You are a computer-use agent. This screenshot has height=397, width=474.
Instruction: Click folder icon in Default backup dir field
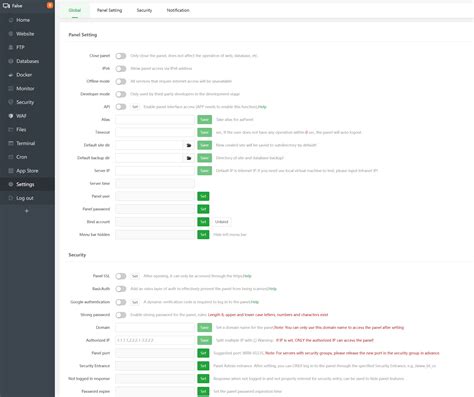click(189, 158)
